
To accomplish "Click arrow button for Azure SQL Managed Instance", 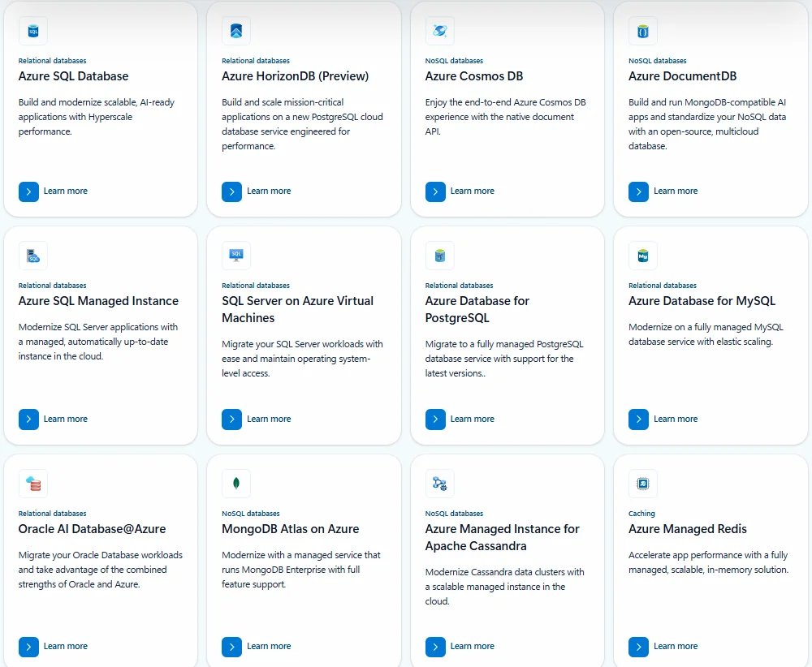I will [28, 420].
